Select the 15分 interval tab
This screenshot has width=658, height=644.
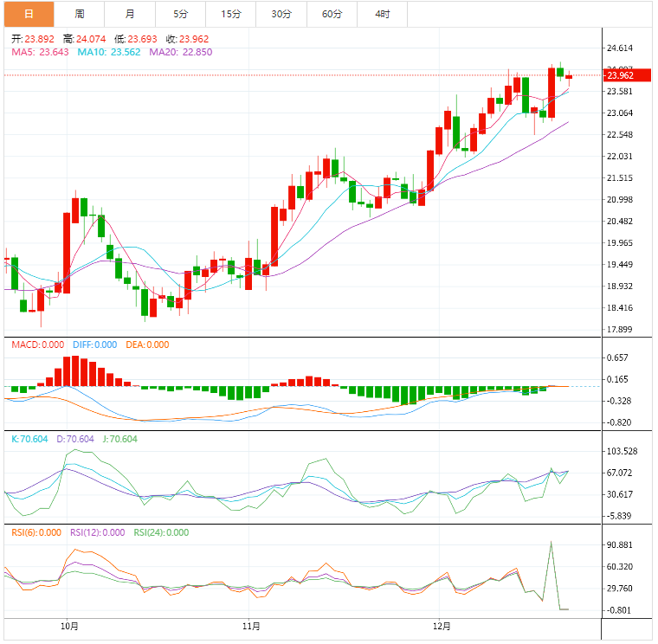(x=231, y=14)
